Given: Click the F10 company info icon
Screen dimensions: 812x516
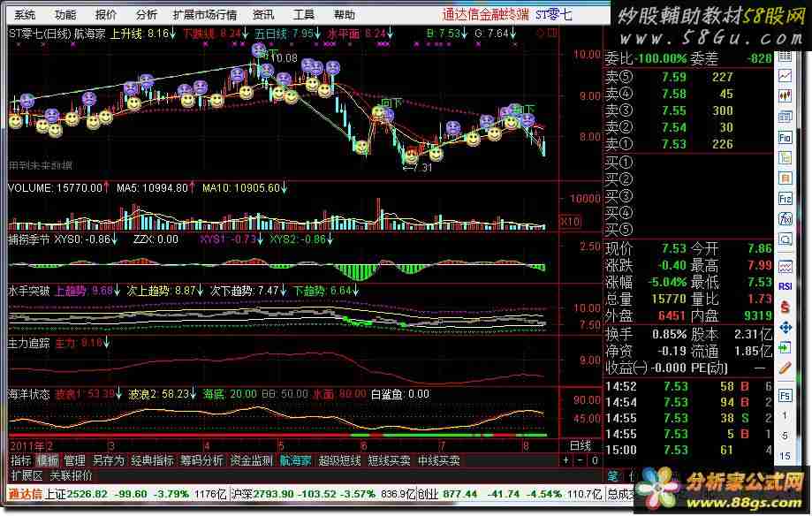Looking at the screenshot, I should click(x=785, y=137).
